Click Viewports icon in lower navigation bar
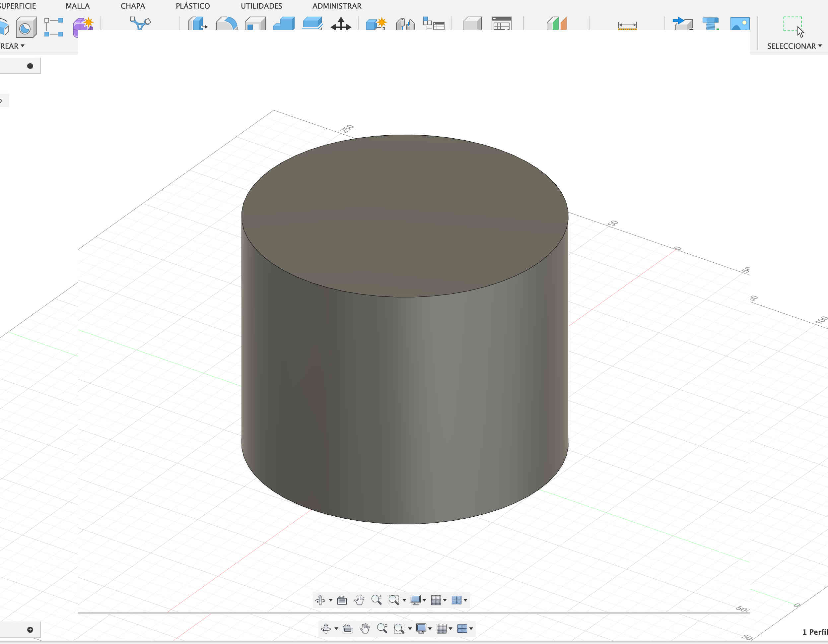This screenshot has width=828, height=644. pyautogui.click(x=462, y=628)
